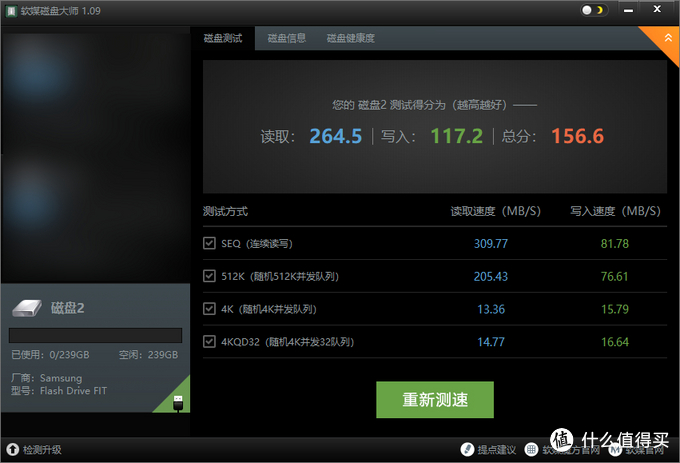This screenshot has height=463, width=680.
Task: Click the 4KQD32 row label text
Action: 288,342
